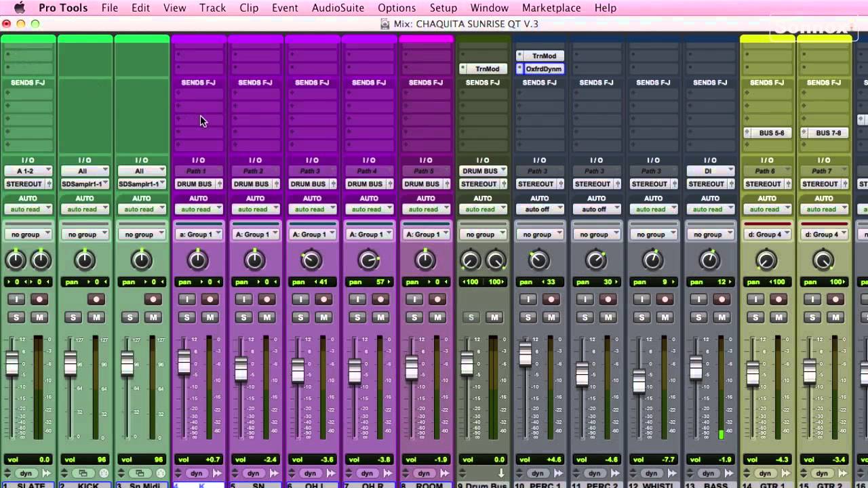This screenshot has height=488, width=868.
Task: Click the MIDI instrument icon on the KICK track
Action: point(104,473)
